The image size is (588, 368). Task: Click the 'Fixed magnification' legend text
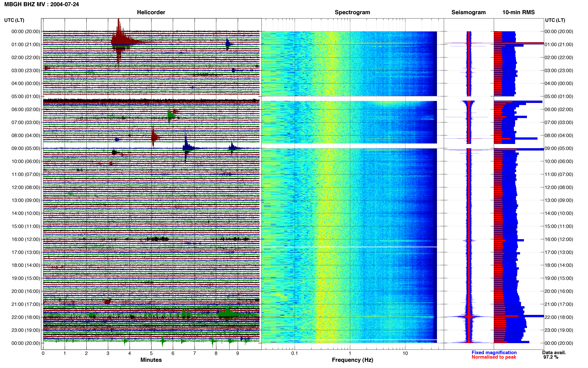[x=494, y=352]
